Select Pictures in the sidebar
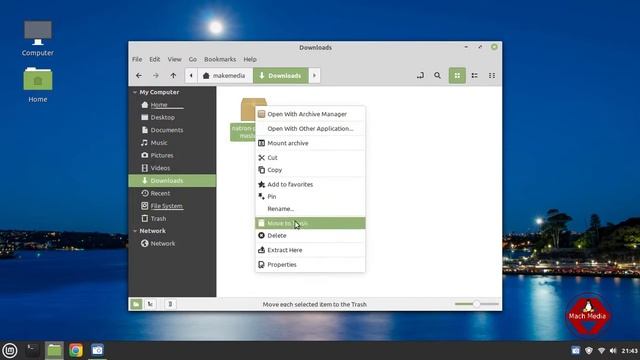This screenshot has height=360, width=640. pos(172,156)
